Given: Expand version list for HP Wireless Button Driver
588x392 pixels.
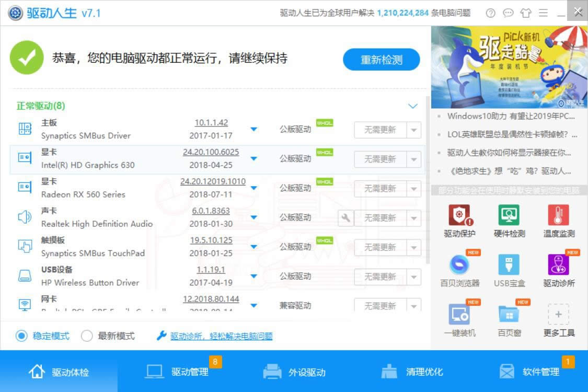Looking at the screenshot, I should click(254, 276).
